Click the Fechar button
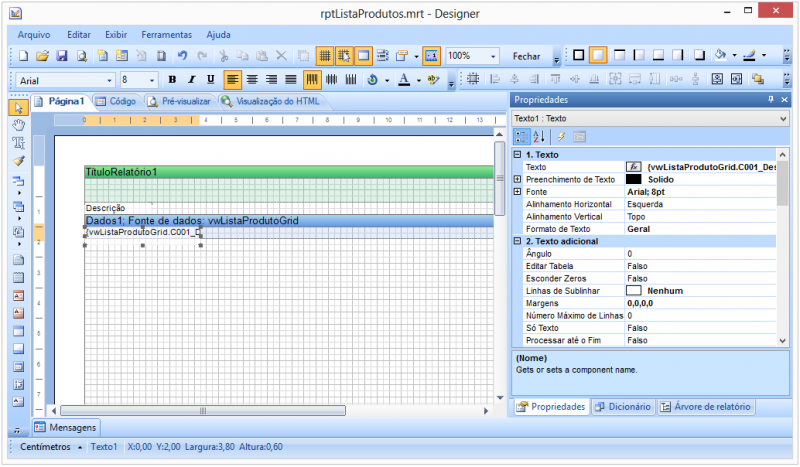This screenshot has width=800, height=467. click(x=526, y=56)
